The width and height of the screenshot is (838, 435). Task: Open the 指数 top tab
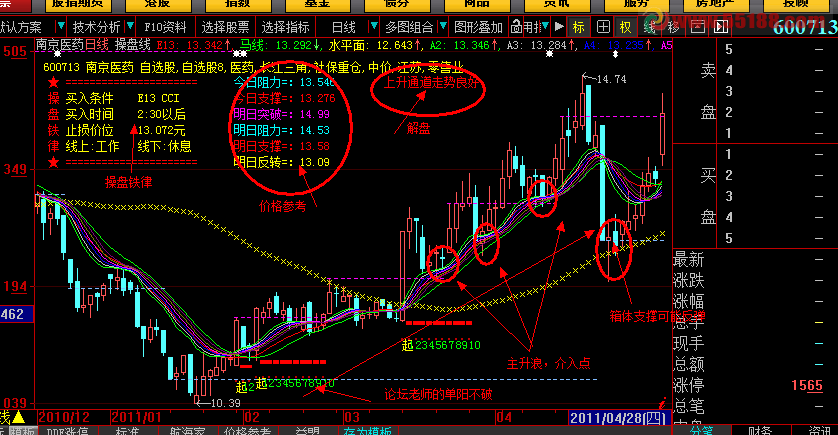237,4
